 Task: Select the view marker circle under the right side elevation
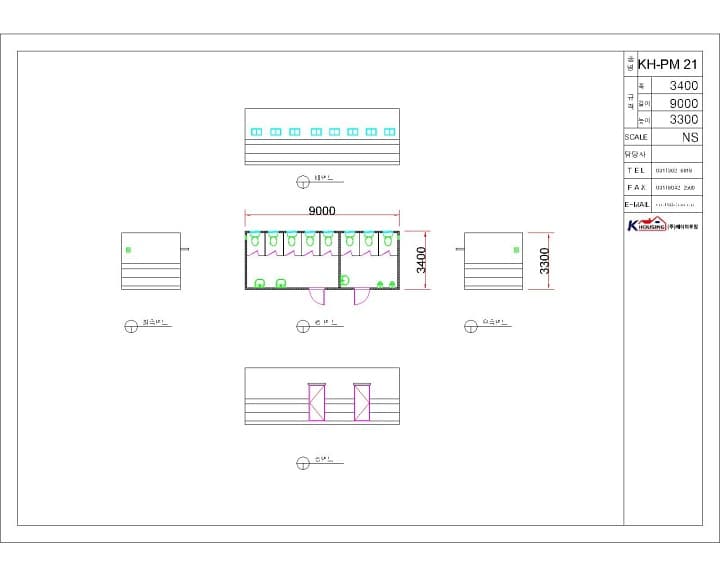(x=471, y=326)
